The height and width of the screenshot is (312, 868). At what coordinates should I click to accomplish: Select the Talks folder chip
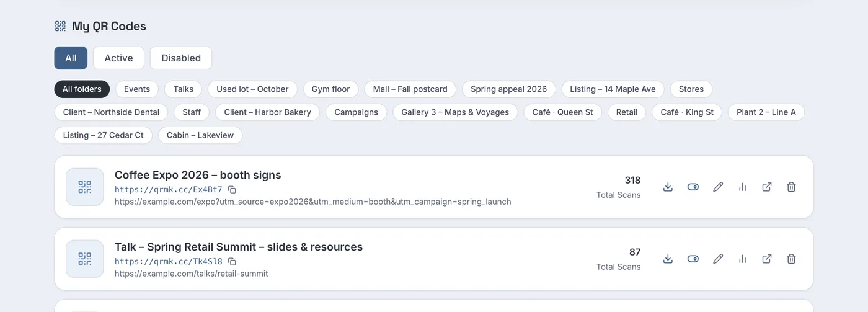click(x=184, y=89)
